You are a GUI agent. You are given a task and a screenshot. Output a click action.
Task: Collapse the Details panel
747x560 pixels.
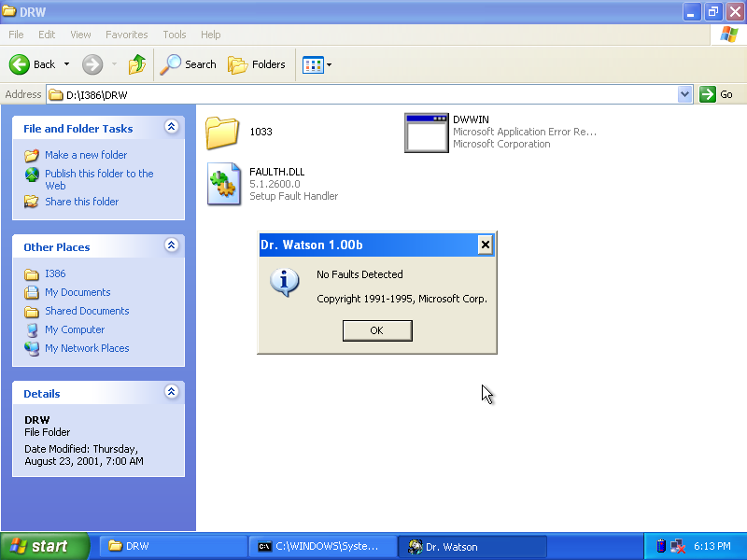coord(171,393)
